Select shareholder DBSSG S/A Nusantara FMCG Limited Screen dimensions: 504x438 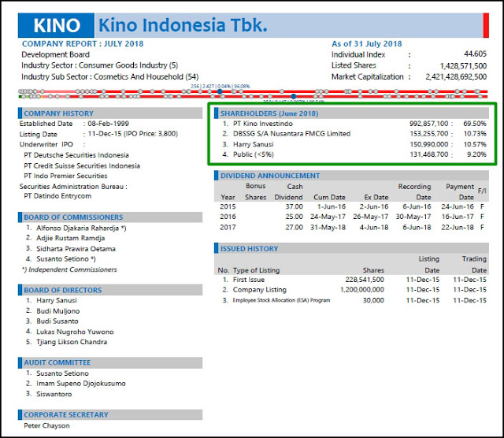291,134
